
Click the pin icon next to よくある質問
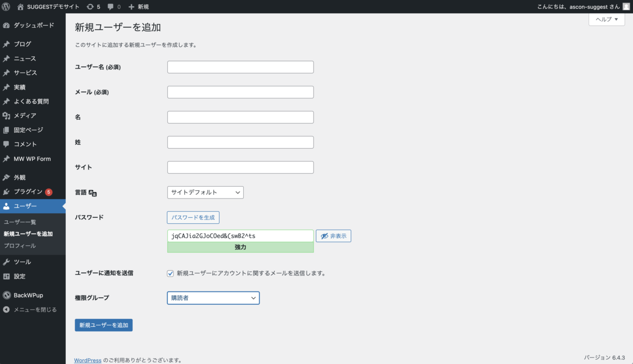(x=6, y=101)
